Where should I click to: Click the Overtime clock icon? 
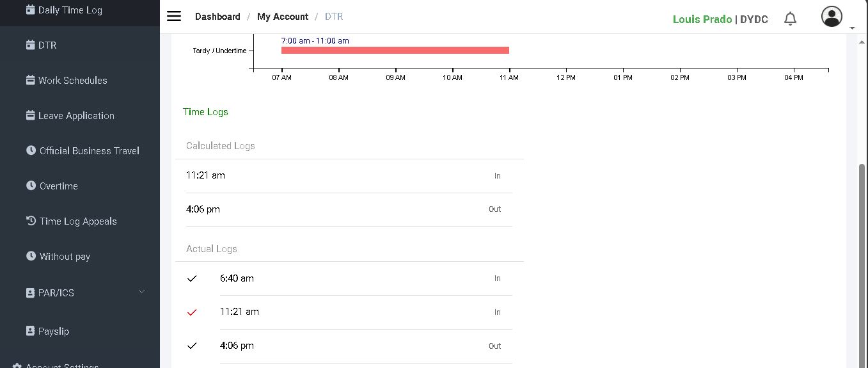coord(31,186)
